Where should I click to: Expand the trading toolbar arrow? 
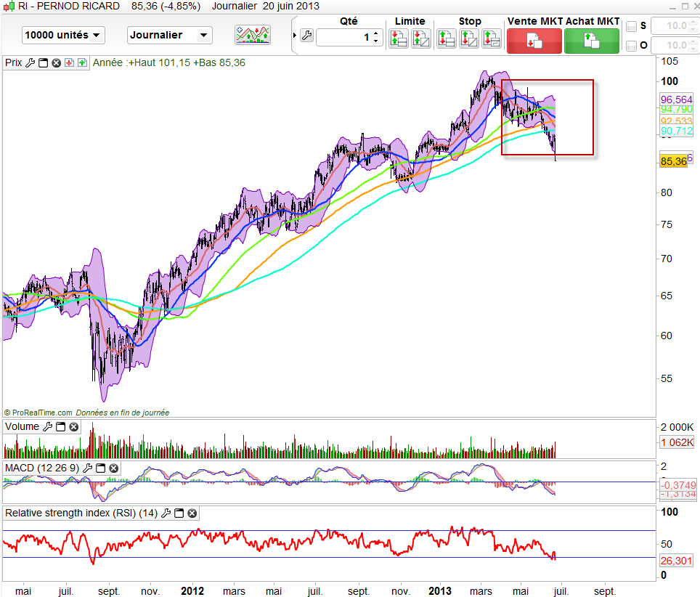294,36
